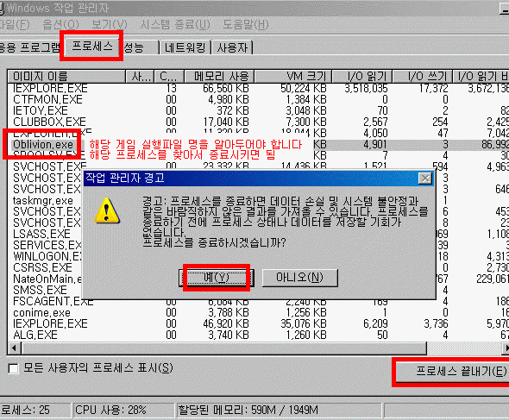
Task: Open the 보기(V) menu
Action: [x=110, y=25]
